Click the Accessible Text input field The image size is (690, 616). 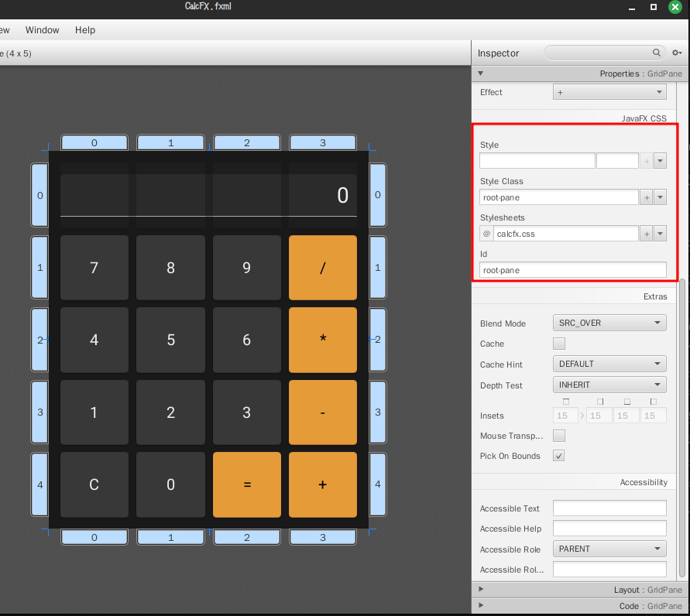[609, 508]
